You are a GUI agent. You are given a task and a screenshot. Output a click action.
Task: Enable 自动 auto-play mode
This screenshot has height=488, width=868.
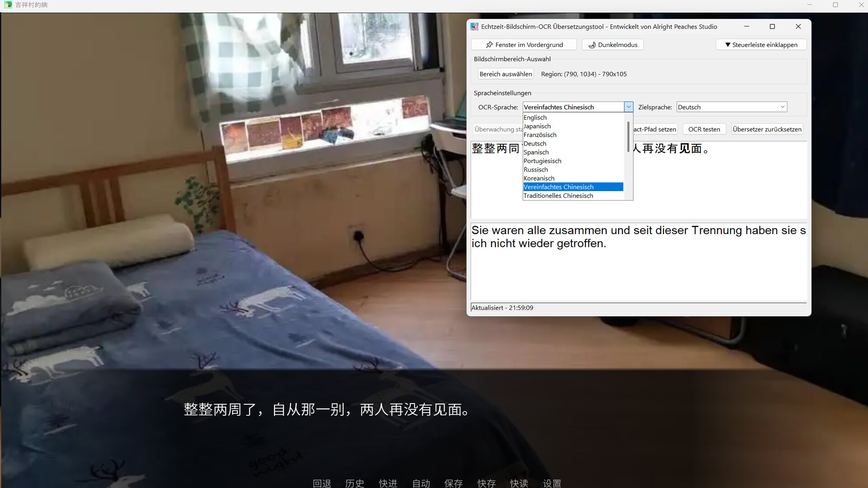coord(420,483)
